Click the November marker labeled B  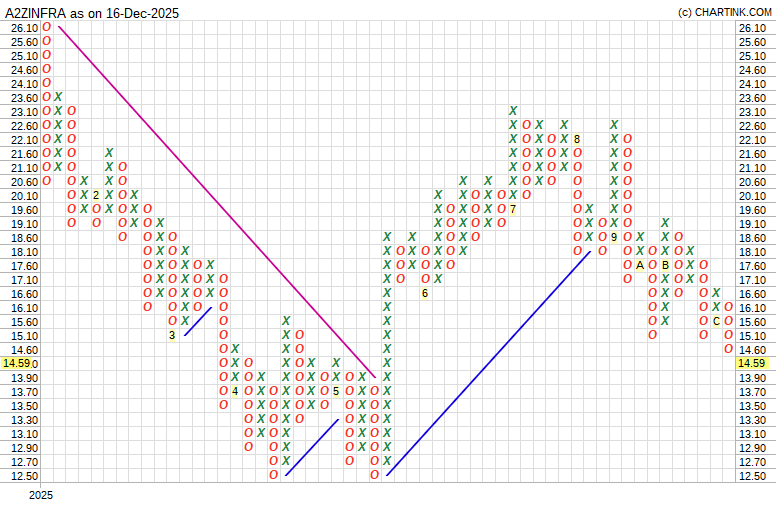(665, 265)
